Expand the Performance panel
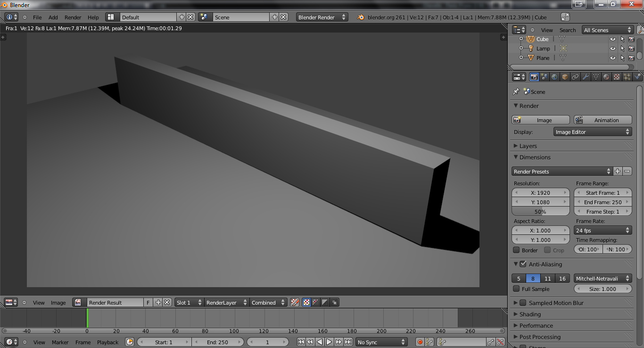The image size is (644, 348). 516,325
